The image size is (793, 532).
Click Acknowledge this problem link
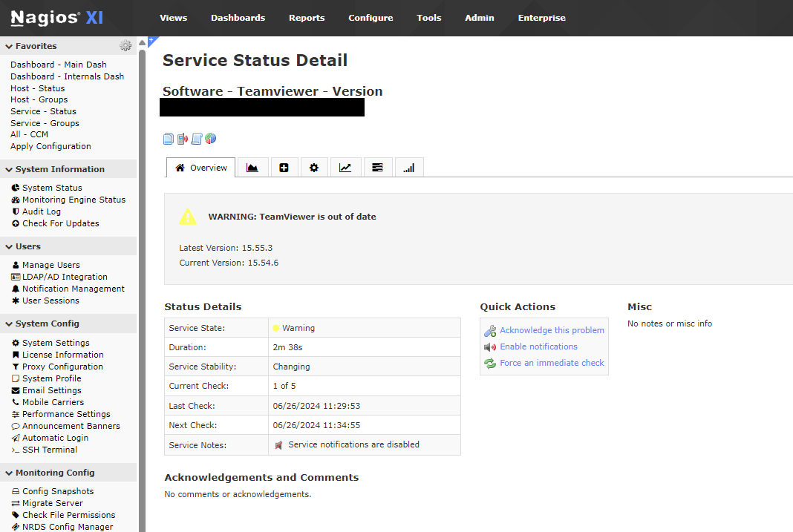[552, 330]
